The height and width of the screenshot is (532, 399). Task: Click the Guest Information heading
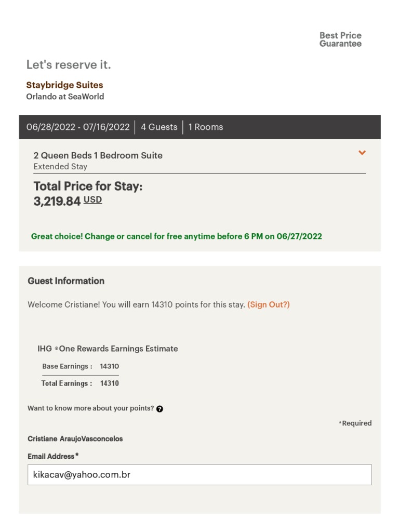click(x=66, y=281)
